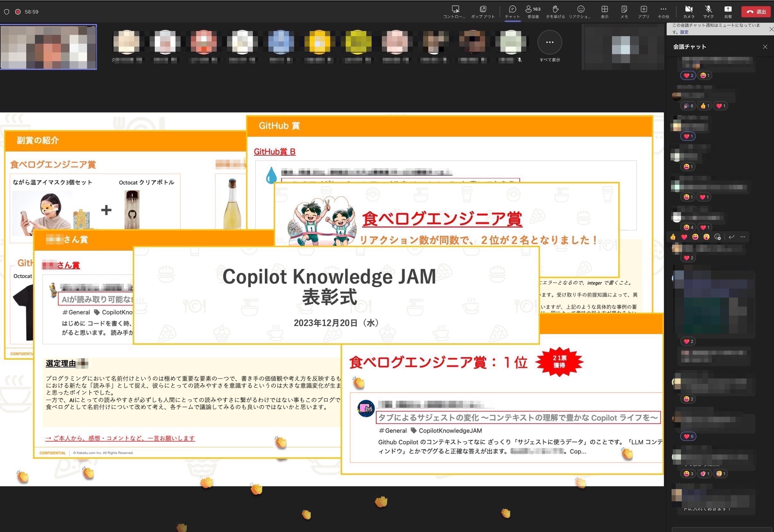Open the 表示 view options
The height and width of the screenshot is (532, 774).
pos(604,12)
